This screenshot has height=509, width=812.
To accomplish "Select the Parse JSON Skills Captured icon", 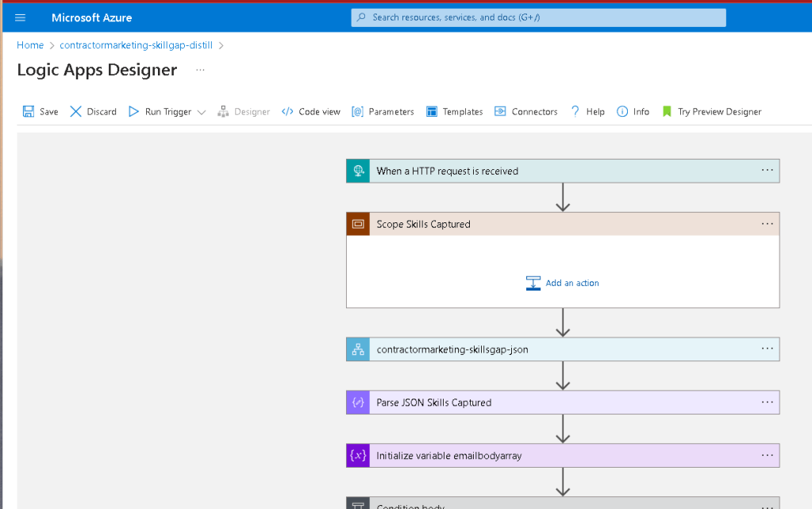I will tap(358, 403).
